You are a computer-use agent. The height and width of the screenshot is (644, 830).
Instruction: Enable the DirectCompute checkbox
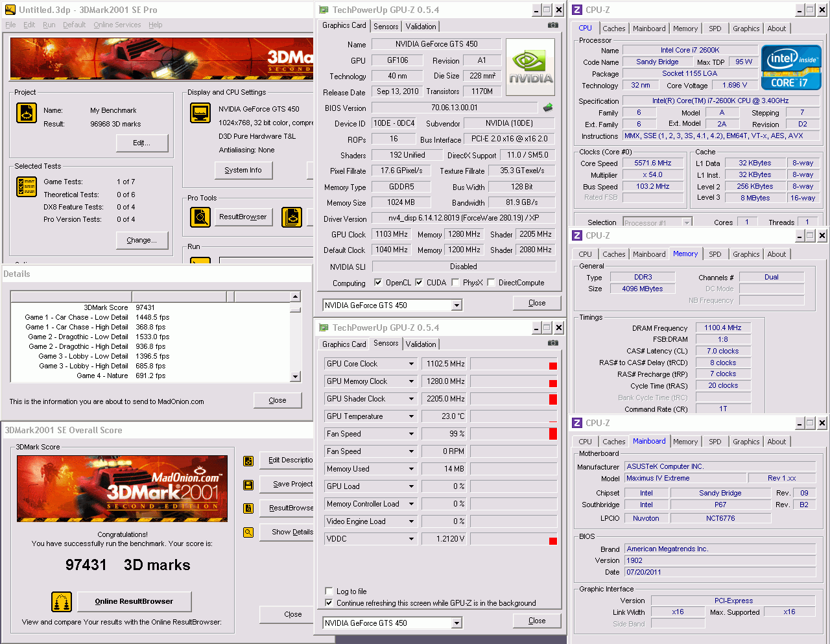[x=491, y=282]
